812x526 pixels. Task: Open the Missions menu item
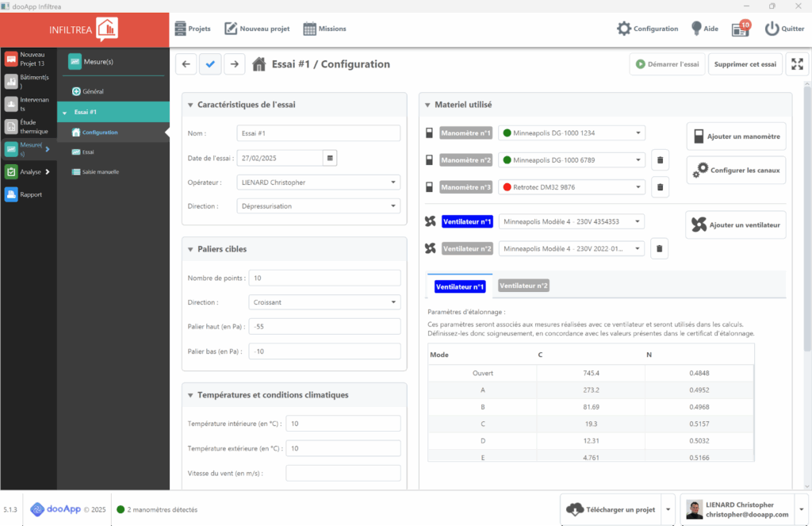click(x=324, y=29)
